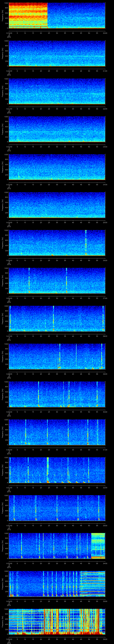The image size is (114, 644).
Task: Click the 30:00 end time label
Action: click(x=105, y=412)
